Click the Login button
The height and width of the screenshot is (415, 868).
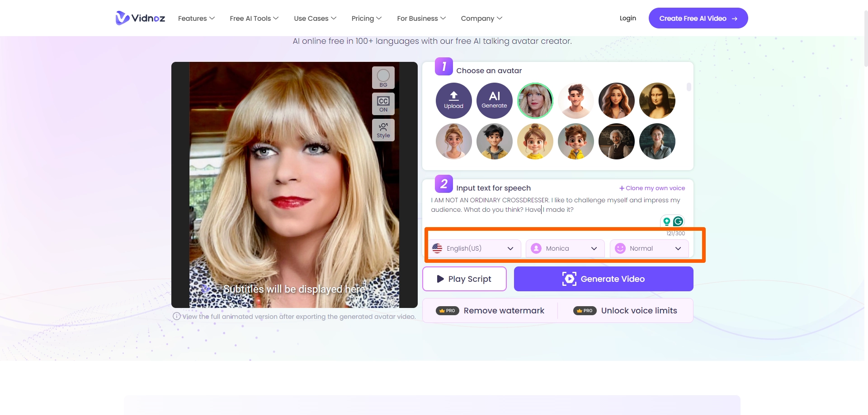627,18
